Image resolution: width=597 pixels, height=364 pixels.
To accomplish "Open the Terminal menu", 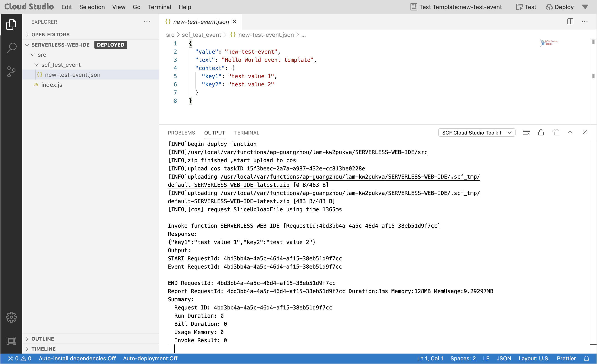I will point(159,7).
